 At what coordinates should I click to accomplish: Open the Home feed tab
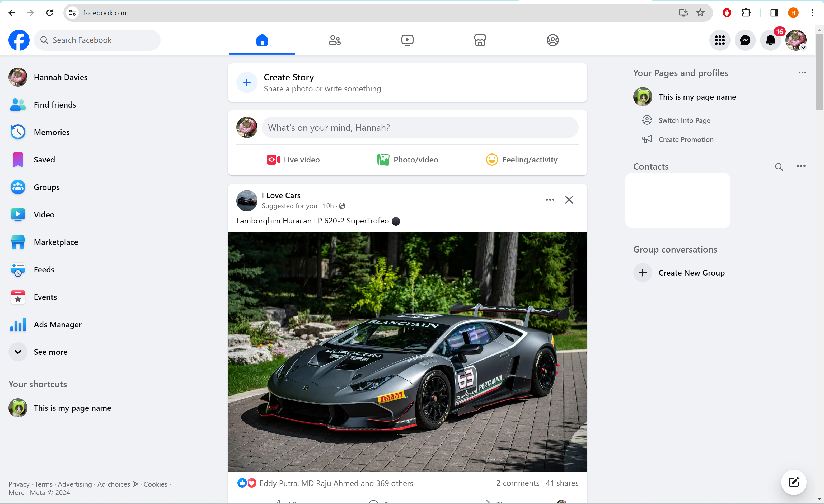[262, 40]
